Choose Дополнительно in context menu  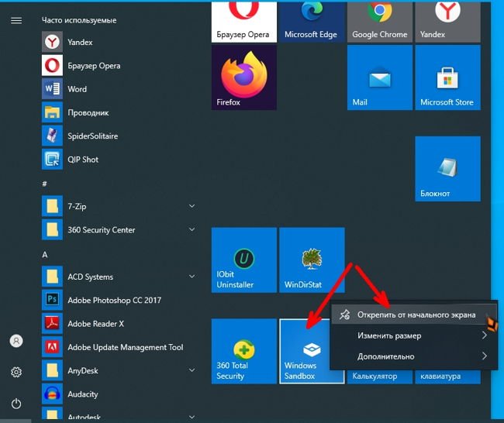point(414,356)
